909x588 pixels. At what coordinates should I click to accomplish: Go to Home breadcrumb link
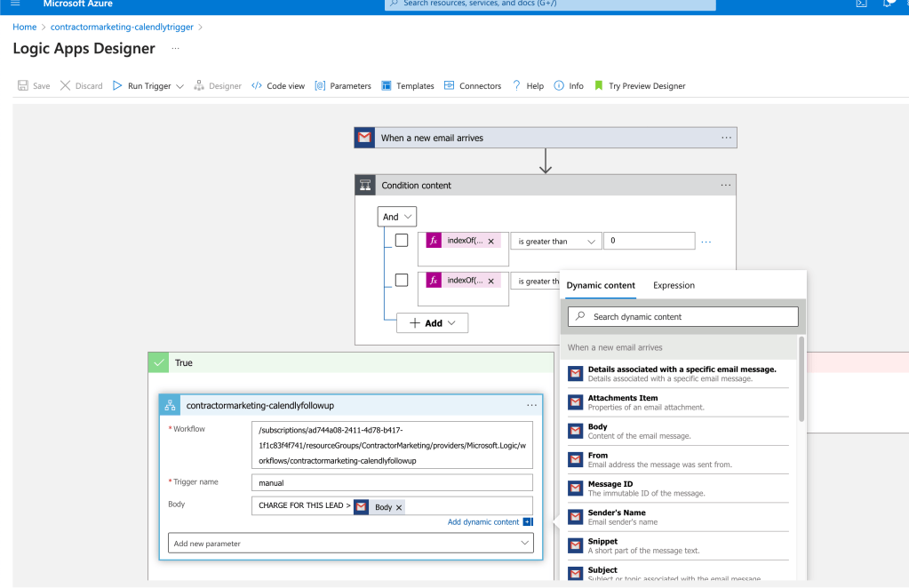24,28
